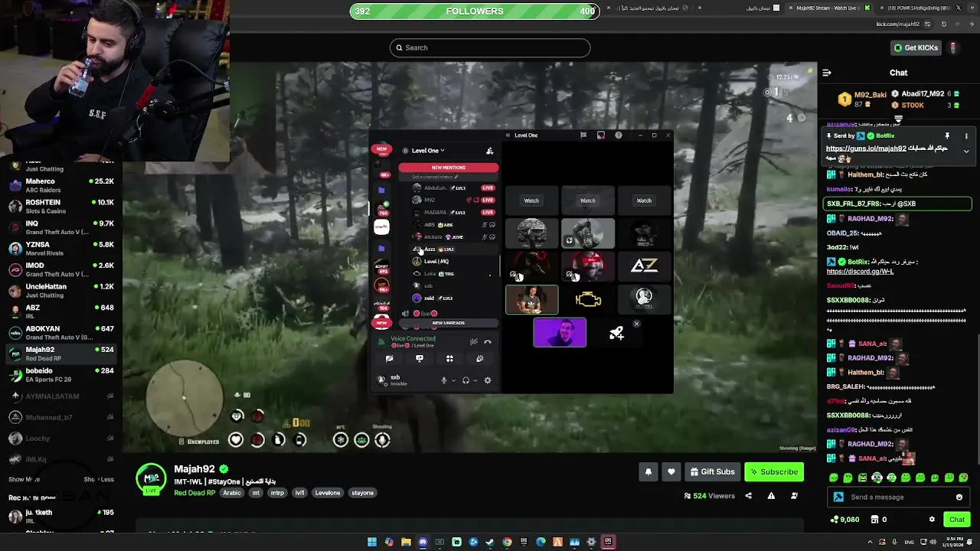Open the chat settings gear
980x551 pixels.
click(932, 520)
